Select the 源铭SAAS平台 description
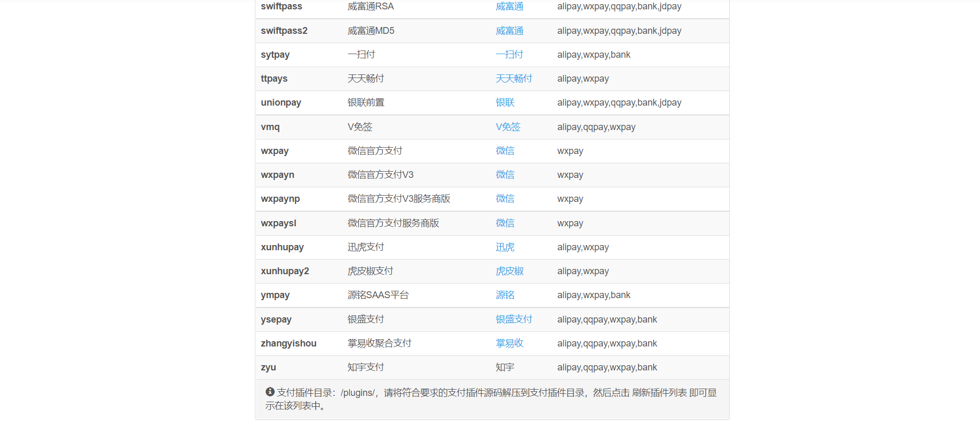This screenshot has width=980, height=424. [x=378, y=295]
